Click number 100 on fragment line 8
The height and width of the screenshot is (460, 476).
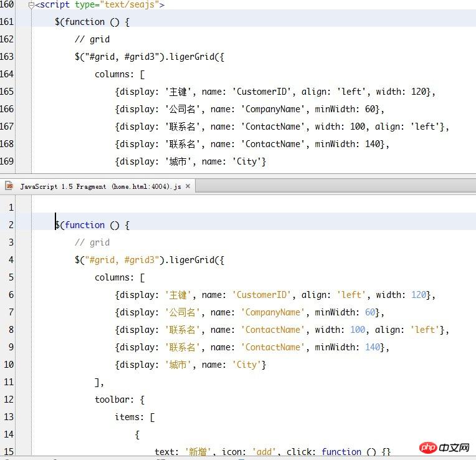tap(358, 330)
